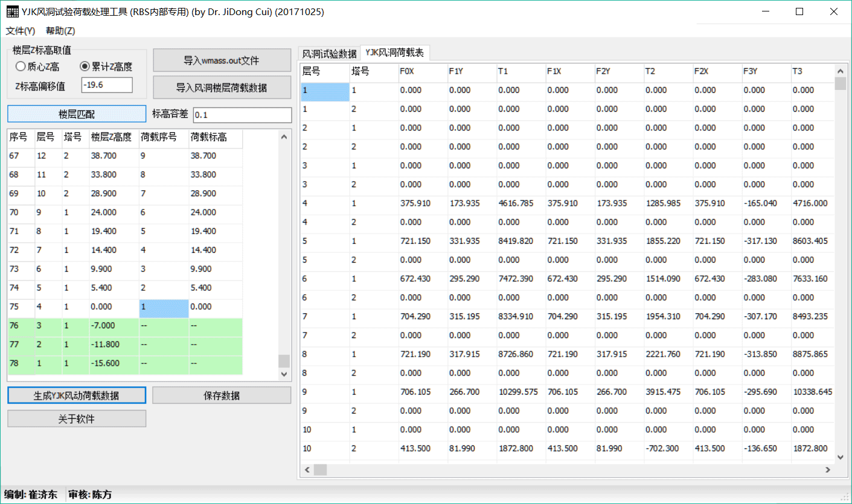Screen dimensions: 852x504
Task: Click the 楼层匹配 button
Action: pyautogui.click(x=77, y=114)
